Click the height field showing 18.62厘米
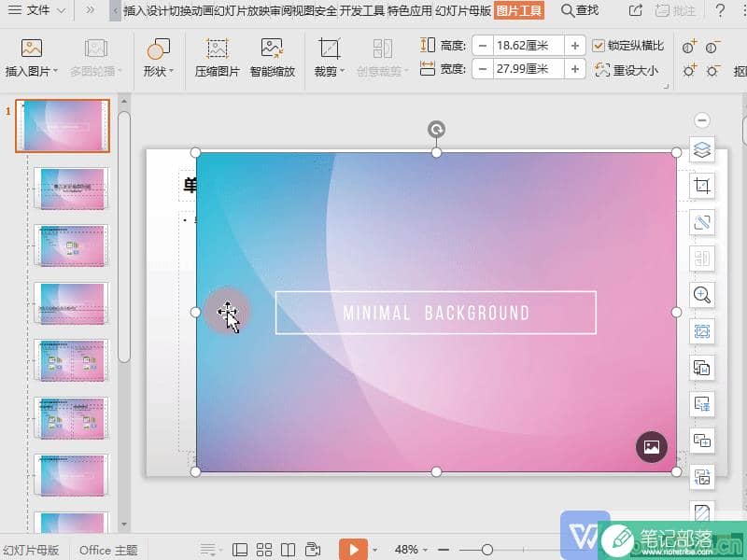Image resolution: width=747 pixels, height=560 pixels. [529, 46]
